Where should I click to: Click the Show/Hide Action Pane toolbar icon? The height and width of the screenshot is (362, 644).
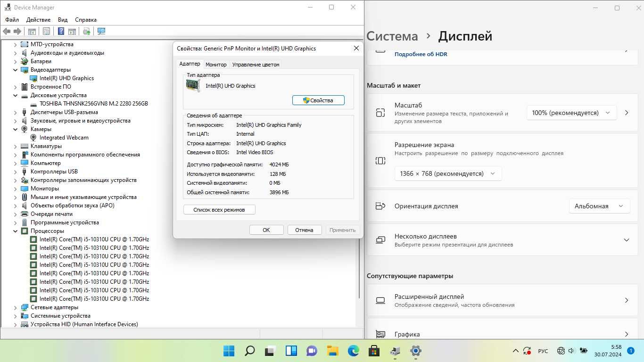point(72,32)
